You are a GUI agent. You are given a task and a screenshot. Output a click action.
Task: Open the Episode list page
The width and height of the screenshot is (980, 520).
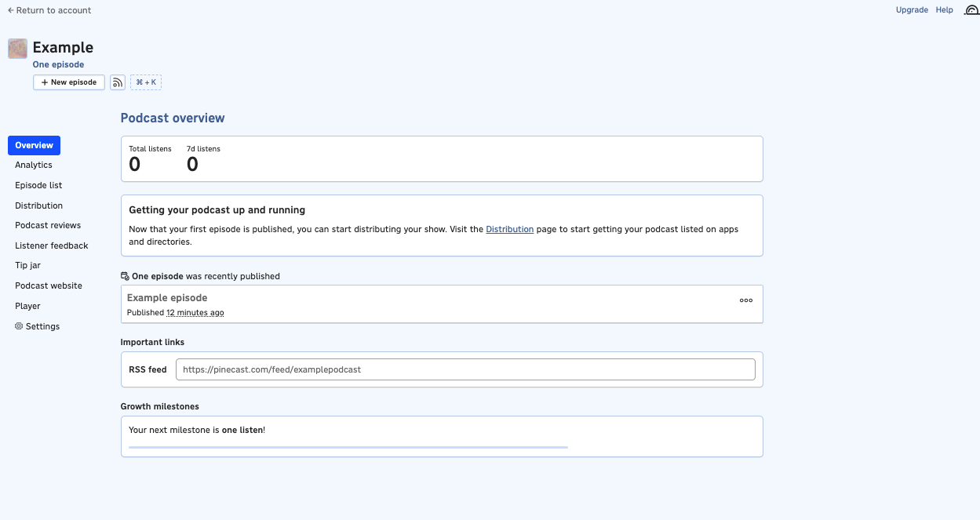click(x=38, y=185)
